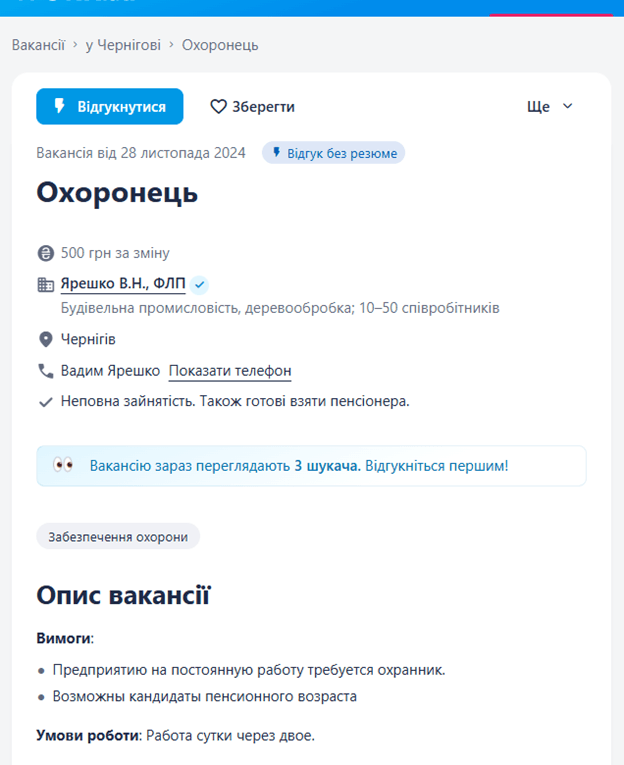
Task: Click the location pin icon near Чернігів
Action: pos(45,340)
